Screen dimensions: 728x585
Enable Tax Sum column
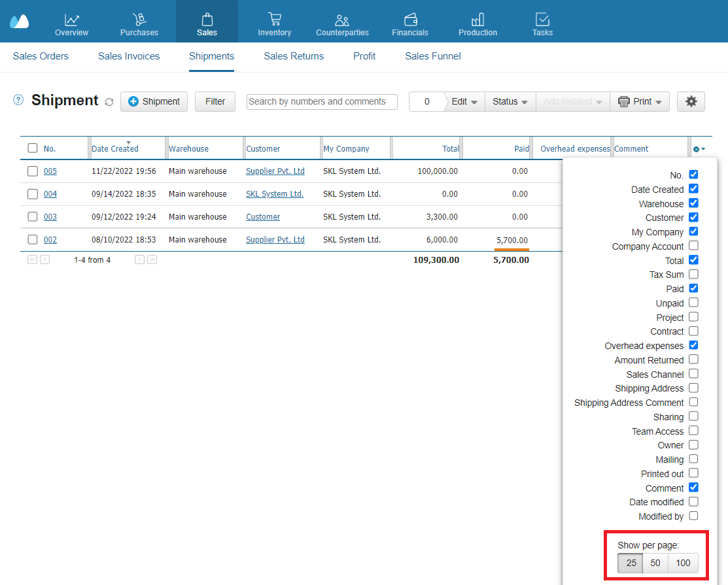693,274
